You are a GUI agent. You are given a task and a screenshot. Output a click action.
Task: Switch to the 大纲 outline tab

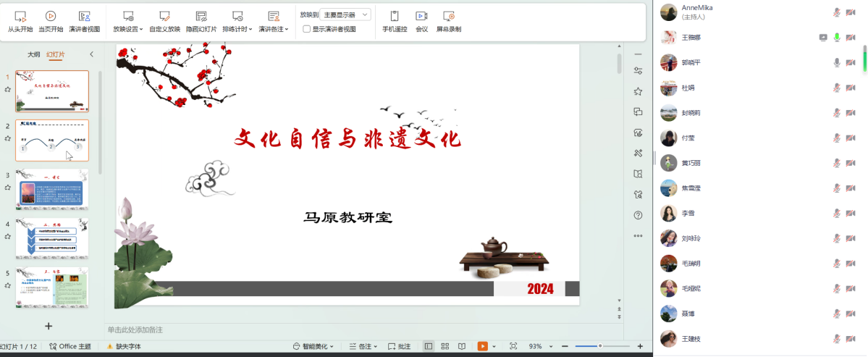[x=33, y=54]
